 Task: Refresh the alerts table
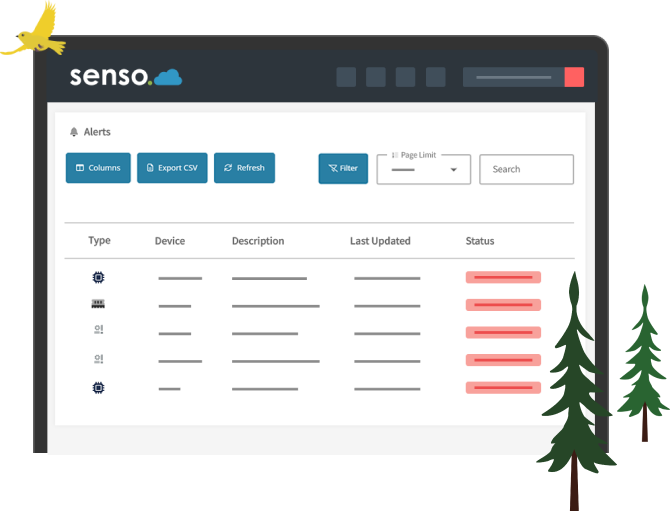point(244,168)
